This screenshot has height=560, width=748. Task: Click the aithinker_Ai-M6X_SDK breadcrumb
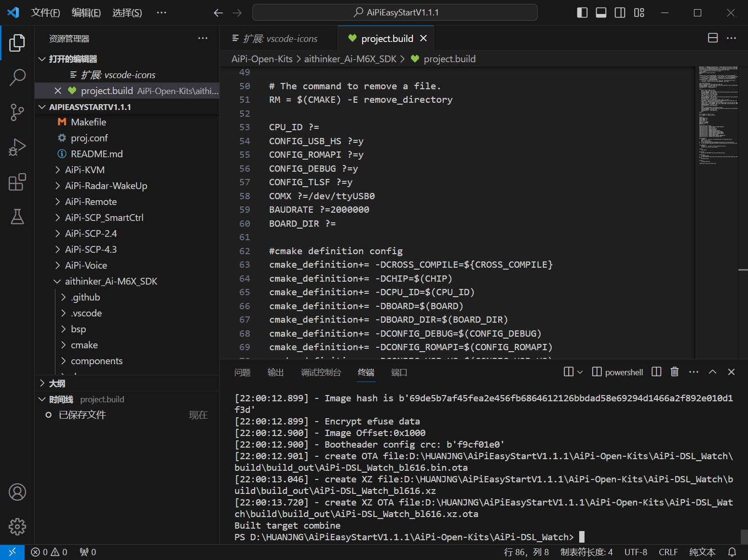coord(350,59)
